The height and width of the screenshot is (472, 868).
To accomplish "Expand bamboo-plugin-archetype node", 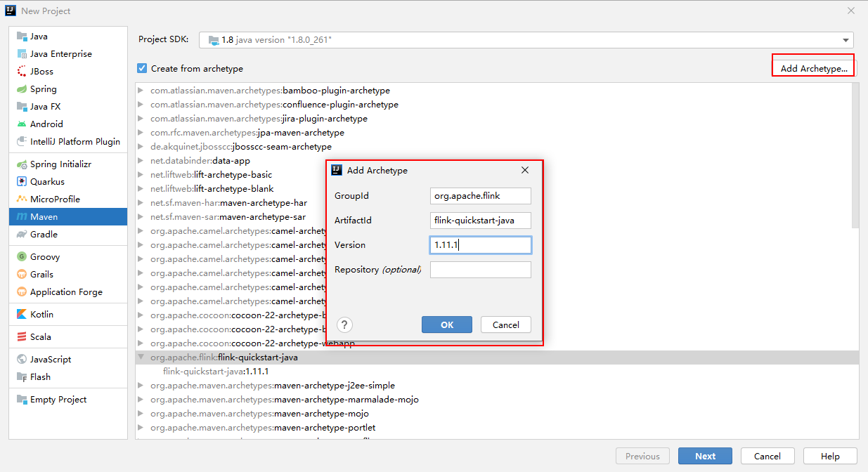I will (141, 91).
